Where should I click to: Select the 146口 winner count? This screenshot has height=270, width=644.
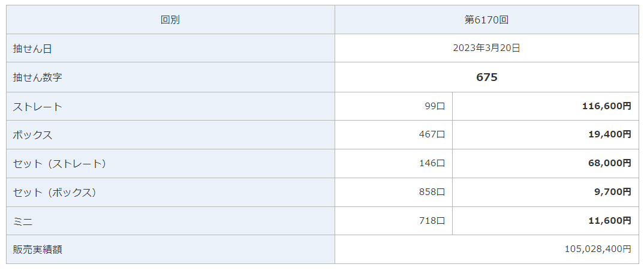click(432, 163)
